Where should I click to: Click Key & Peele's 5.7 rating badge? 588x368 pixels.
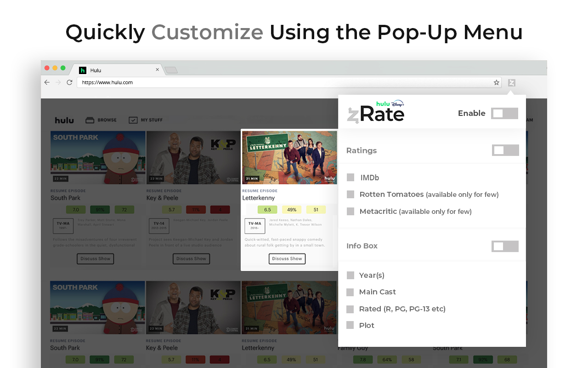pyautogui.click(x=172, y=210)
